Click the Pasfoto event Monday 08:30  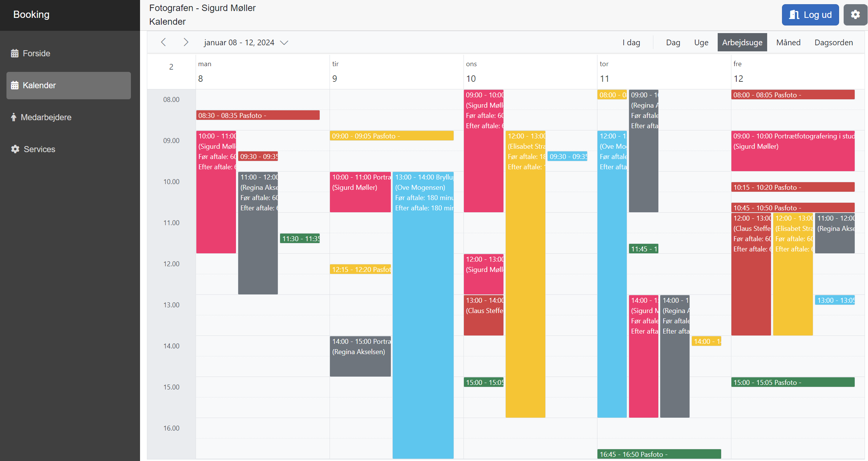coord(258,115)
